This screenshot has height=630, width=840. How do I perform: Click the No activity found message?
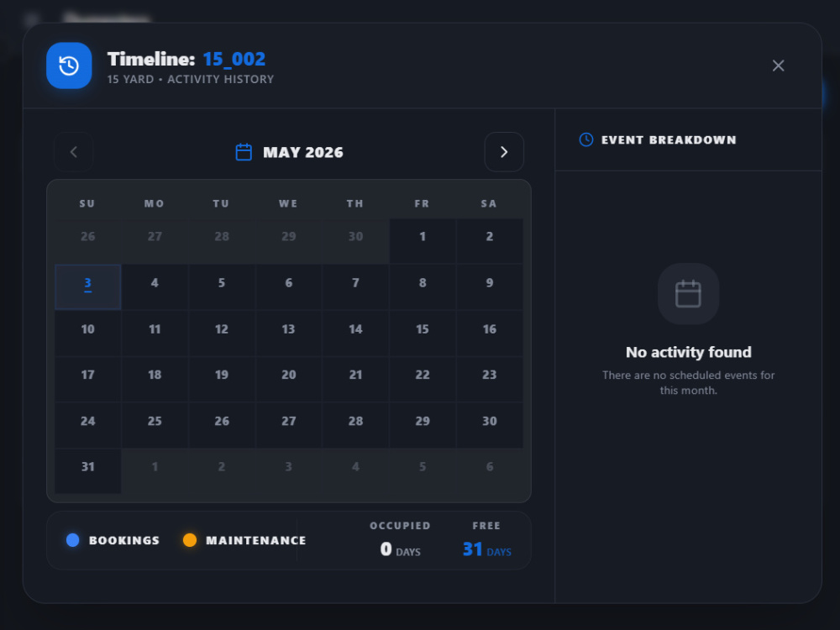tap(689, 352)
